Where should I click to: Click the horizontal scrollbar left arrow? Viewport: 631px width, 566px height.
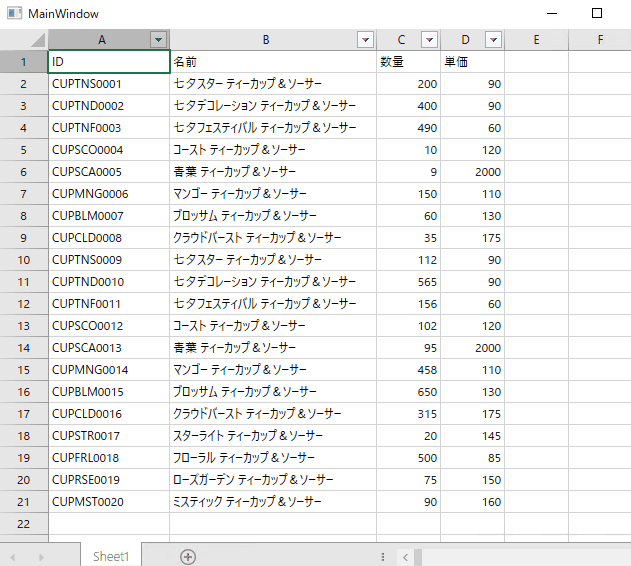[x=405, y=556]
